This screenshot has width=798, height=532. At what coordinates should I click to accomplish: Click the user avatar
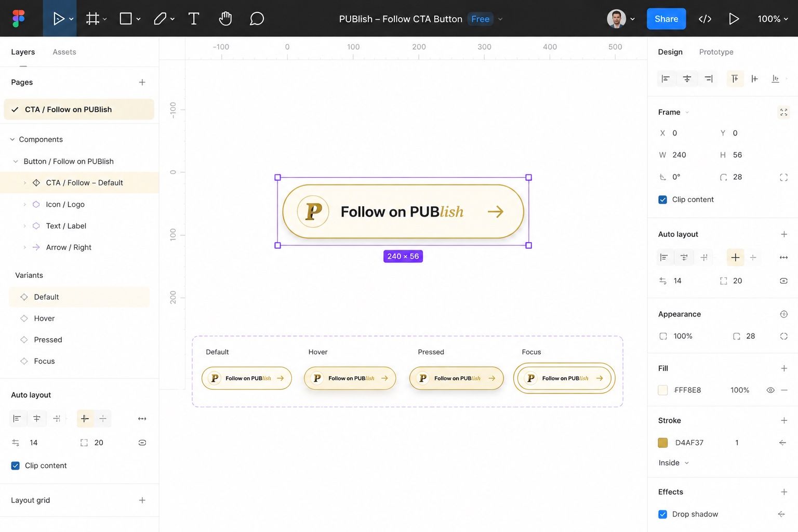(x=616, y=19)
